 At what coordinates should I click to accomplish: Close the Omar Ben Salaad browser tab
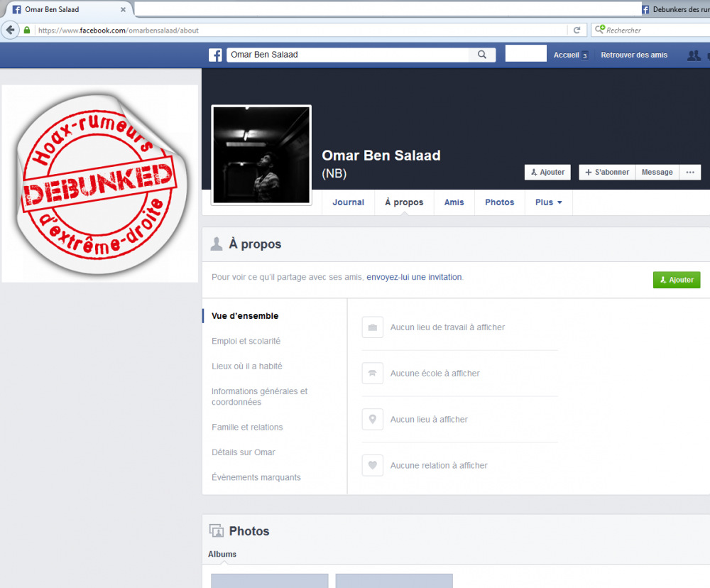123,9
